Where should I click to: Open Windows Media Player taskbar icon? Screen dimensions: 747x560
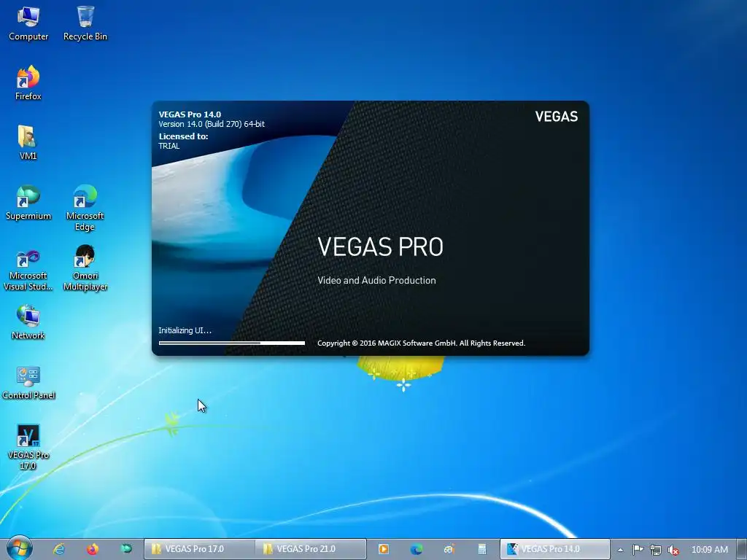[383, 549]
